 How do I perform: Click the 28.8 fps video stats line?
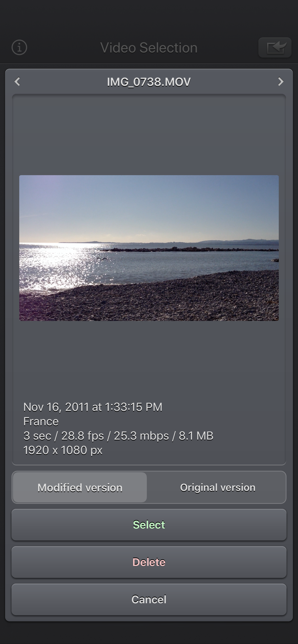click(118, 436)
